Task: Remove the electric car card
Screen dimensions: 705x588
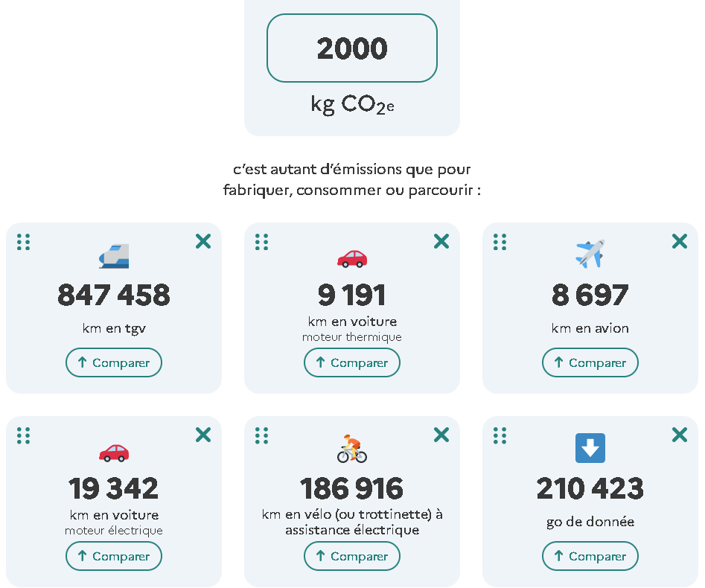Action: point(203,435)
